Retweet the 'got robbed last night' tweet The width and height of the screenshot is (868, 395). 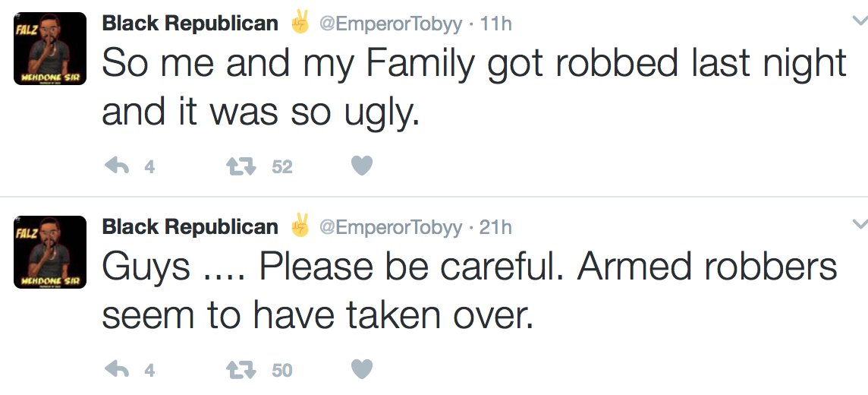click(240, 166)
